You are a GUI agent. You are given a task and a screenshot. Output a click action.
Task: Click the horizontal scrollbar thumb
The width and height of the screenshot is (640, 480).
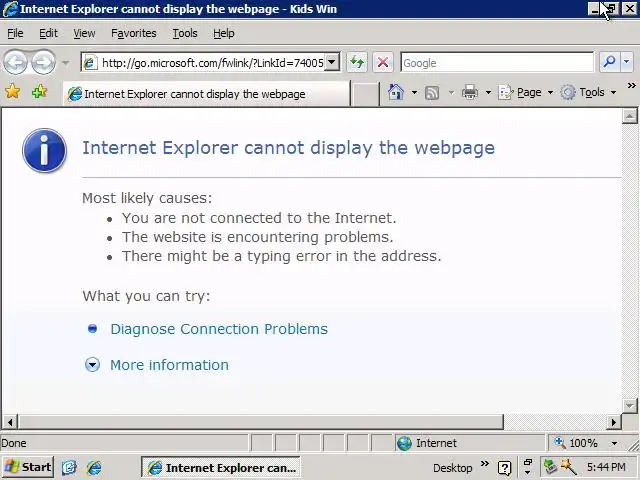pyautogui.click(x=260, y=422)
